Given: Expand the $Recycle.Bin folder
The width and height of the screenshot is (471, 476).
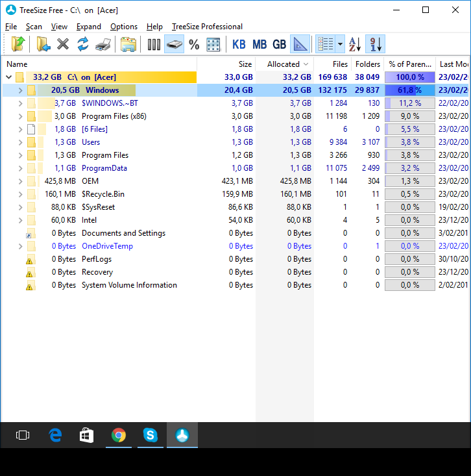Looking at the screenshot, I should [x=20, y=194].
